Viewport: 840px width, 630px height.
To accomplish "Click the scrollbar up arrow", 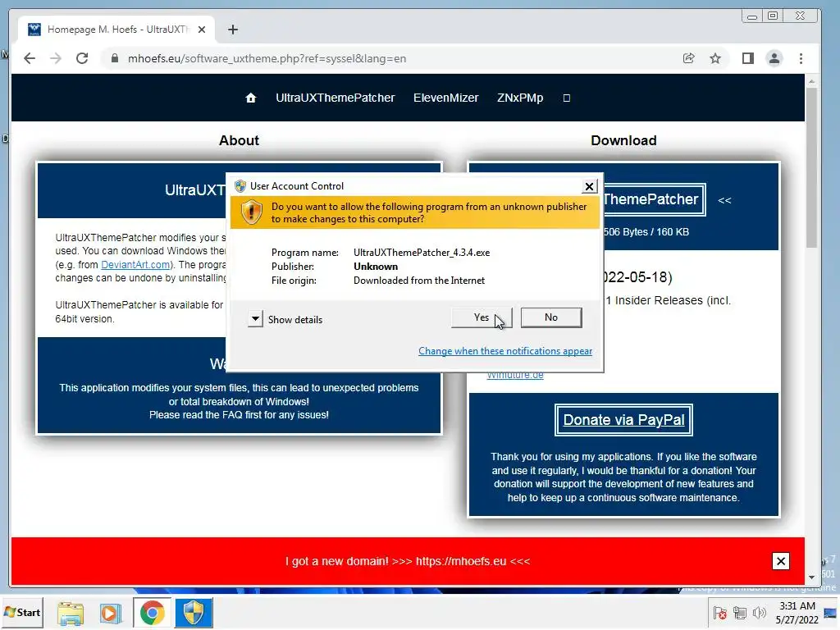I will tap(811, 81).
